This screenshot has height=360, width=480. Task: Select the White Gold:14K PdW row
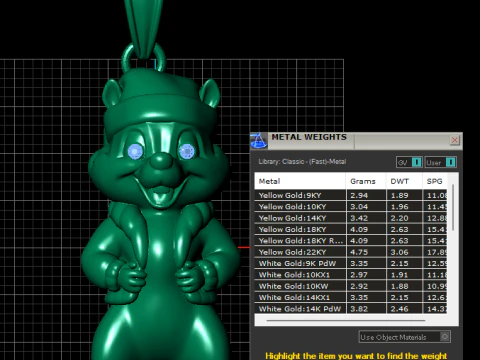[x=351, y=309]
